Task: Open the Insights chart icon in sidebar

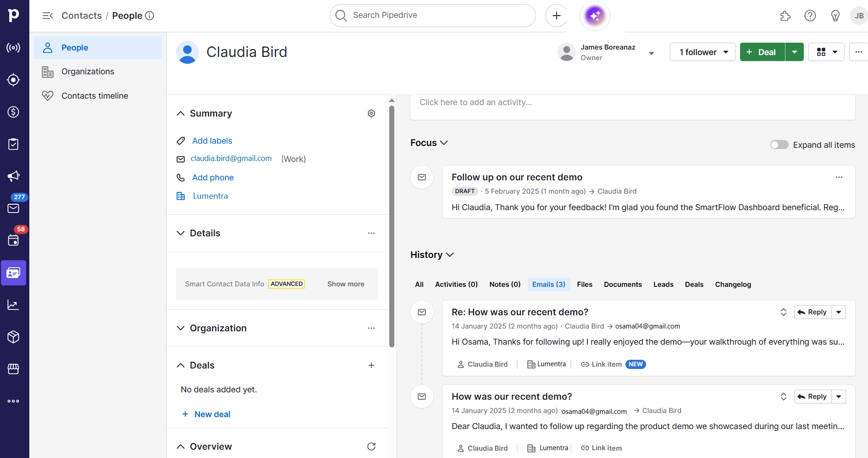Action: point(13,305)
